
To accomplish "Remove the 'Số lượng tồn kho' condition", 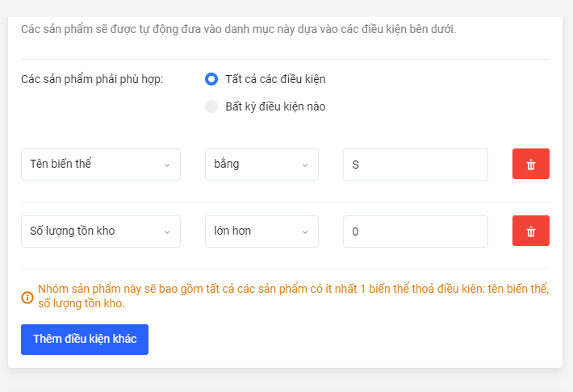I will 530,231.
